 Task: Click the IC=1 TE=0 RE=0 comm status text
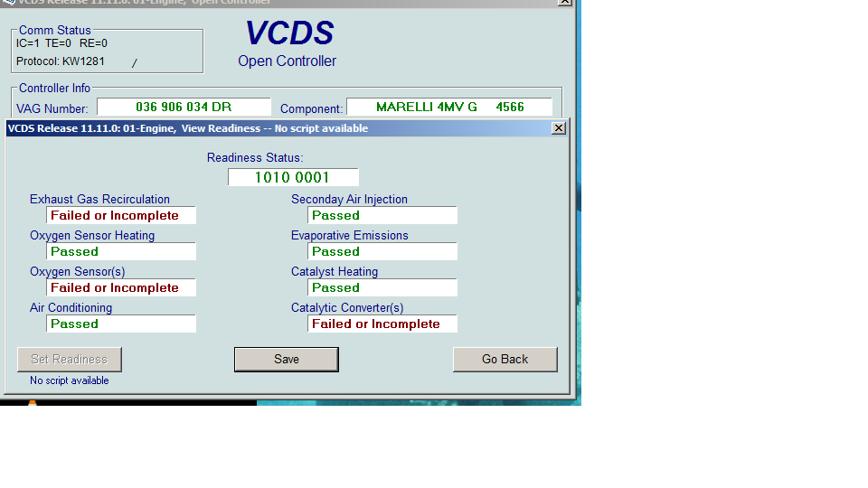(x=61, y=43)
